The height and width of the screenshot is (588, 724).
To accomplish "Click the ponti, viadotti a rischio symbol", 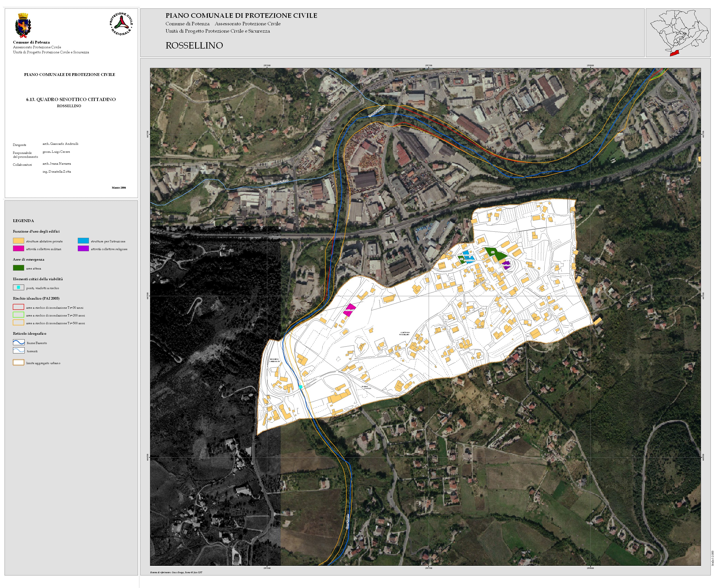I will tap(19, 288).
